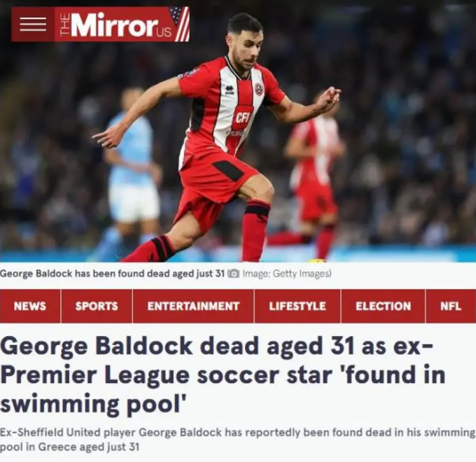Click the word 'Mirror' in the logo
The width and height of the screenshot is (476, 462).
coord(113,25)
